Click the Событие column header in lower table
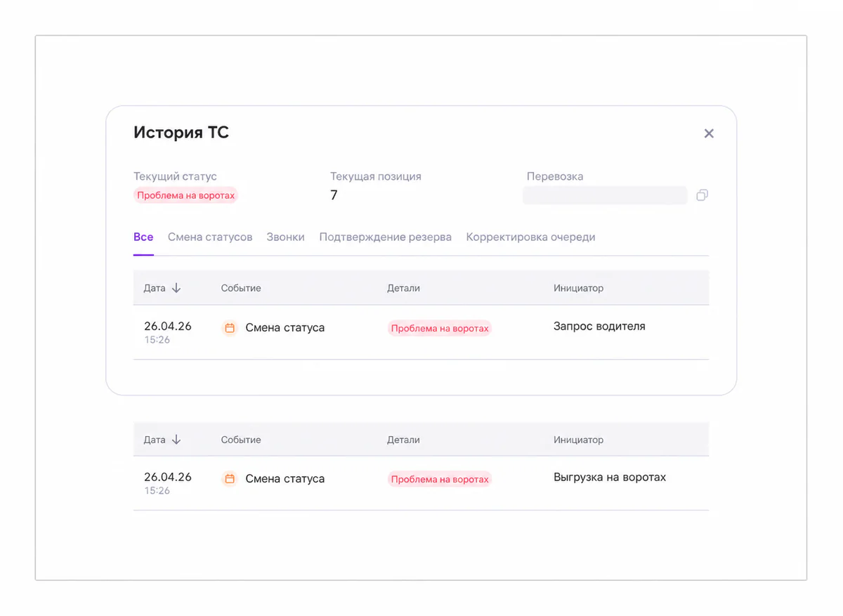 click(x=241, y=440)
